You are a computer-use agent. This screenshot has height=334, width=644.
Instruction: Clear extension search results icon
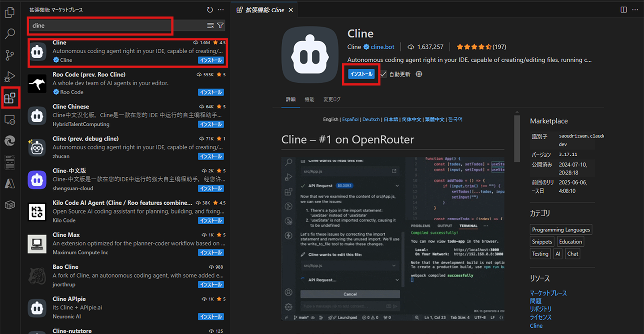pos(210,26)
